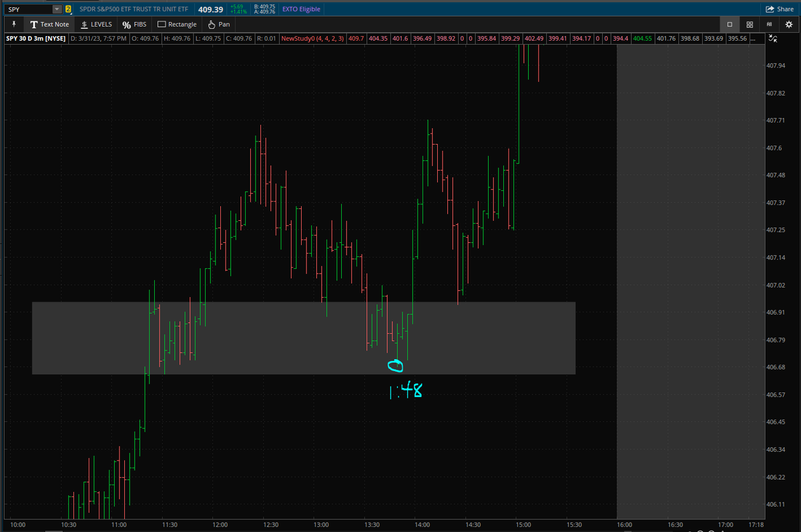Click the gray shaded rectangle zone on chart
801x532 pixels.
coord(304,338)
